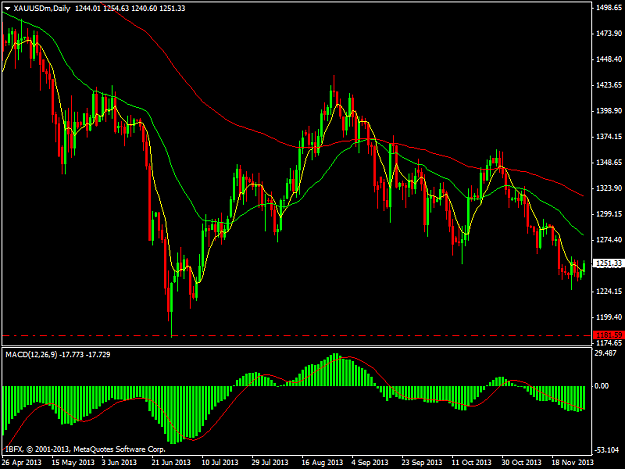
Task: Click the red dash-dot horizontal support line
Action: coord(296,336)
